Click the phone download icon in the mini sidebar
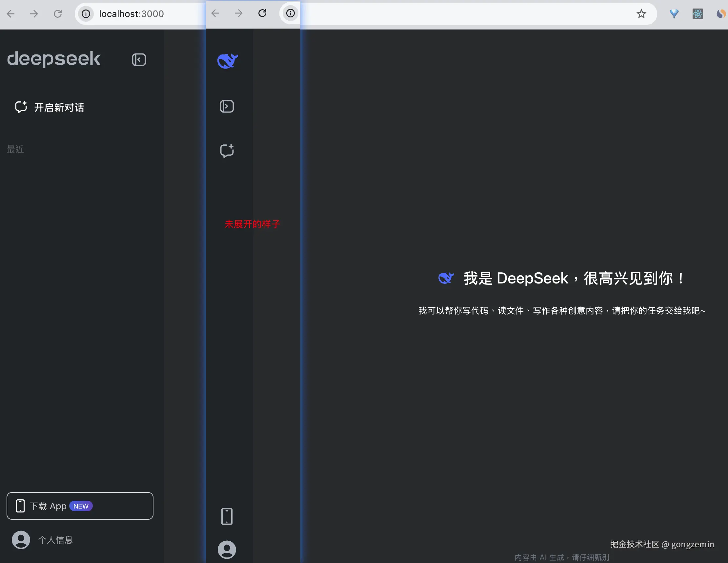This screenshot has height=563, width=728. (x=227, y=516)
